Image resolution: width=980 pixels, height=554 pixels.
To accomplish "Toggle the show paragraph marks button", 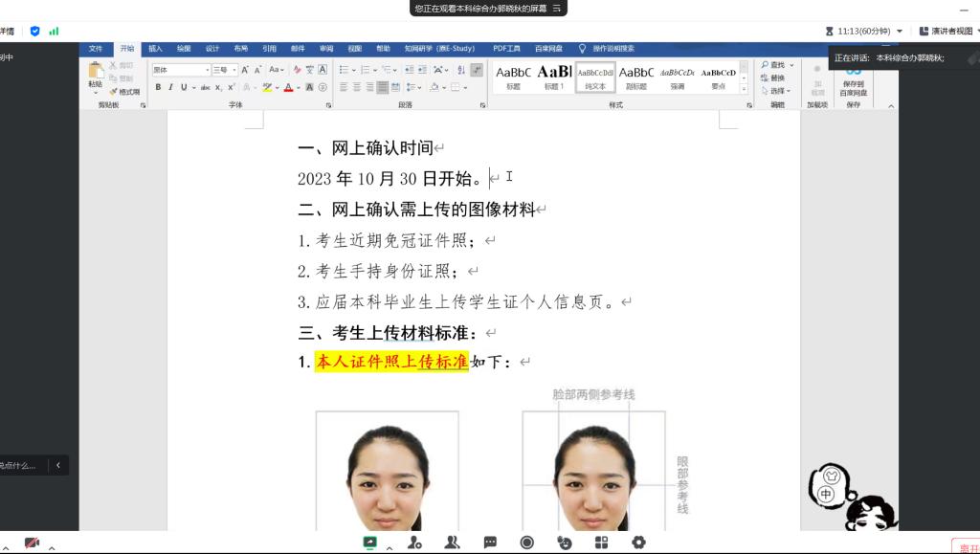I will point(477,70).
